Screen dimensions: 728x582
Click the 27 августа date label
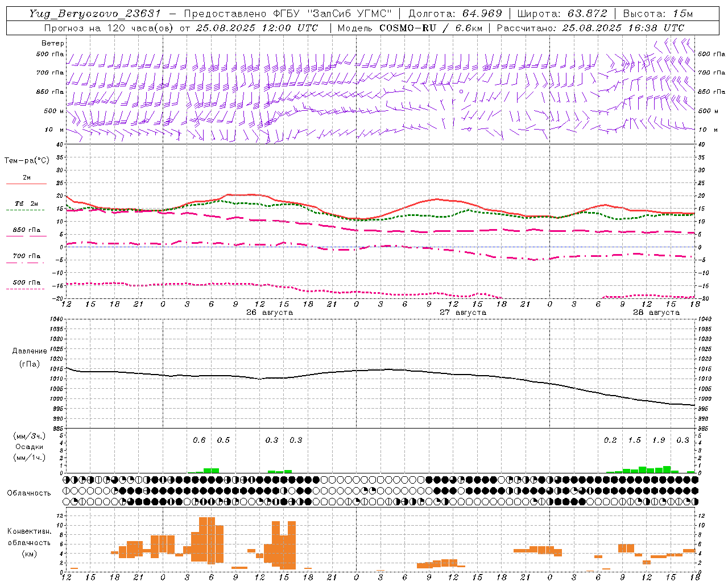click(x=463, y=313)
